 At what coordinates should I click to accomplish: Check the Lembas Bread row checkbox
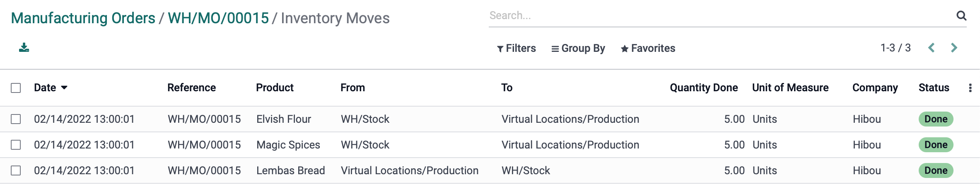[x=16, y=170]
